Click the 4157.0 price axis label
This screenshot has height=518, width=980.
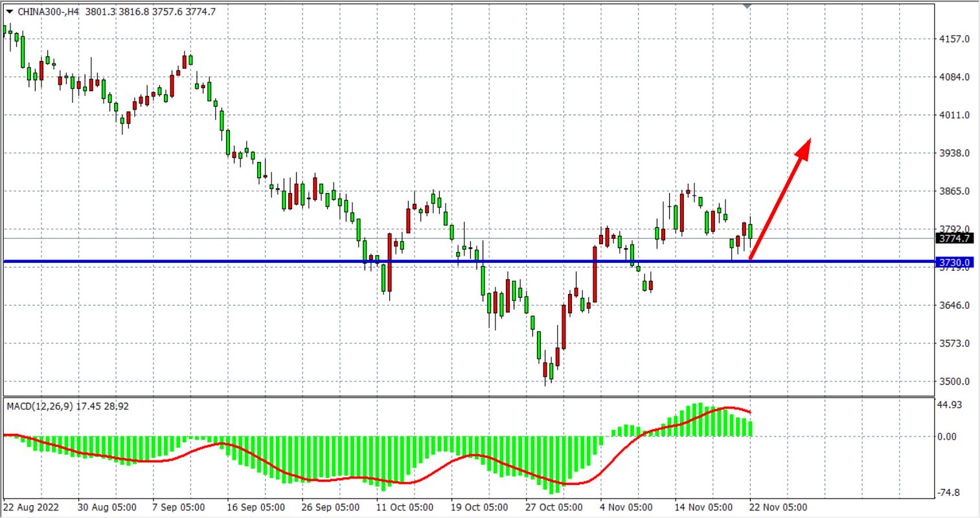954,39
